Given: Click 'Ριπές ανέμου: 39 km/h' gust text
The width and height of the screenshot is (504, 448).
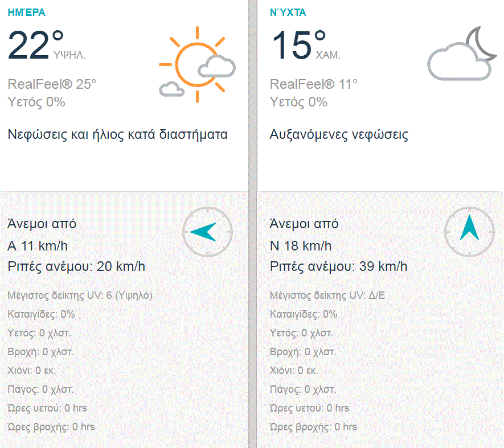Looking at the screenshot, I should click(x=338, y=266).
